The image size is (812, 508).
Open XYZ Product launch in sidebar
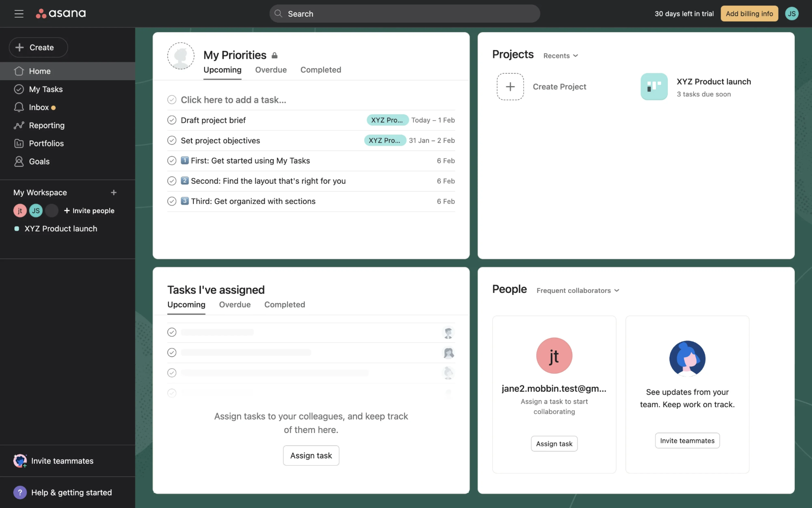(x=61, y=228)
